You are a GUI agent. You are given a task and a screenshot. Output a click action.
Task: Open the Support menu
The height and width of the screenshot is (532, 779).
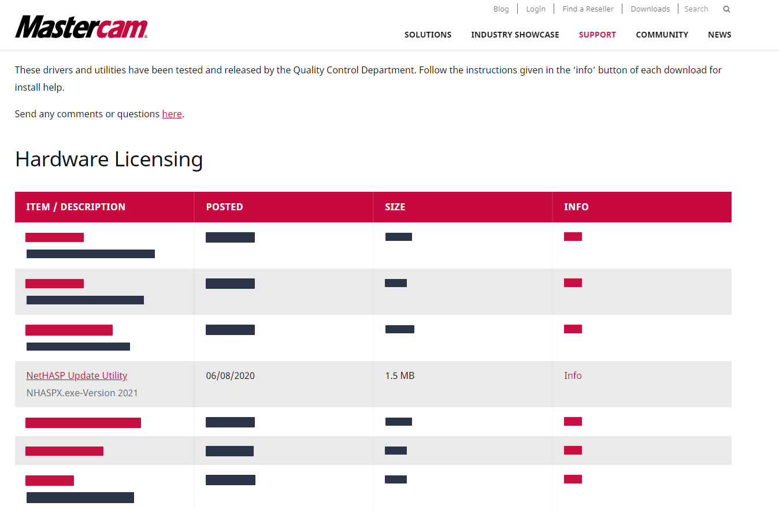(x=597, y=35)
